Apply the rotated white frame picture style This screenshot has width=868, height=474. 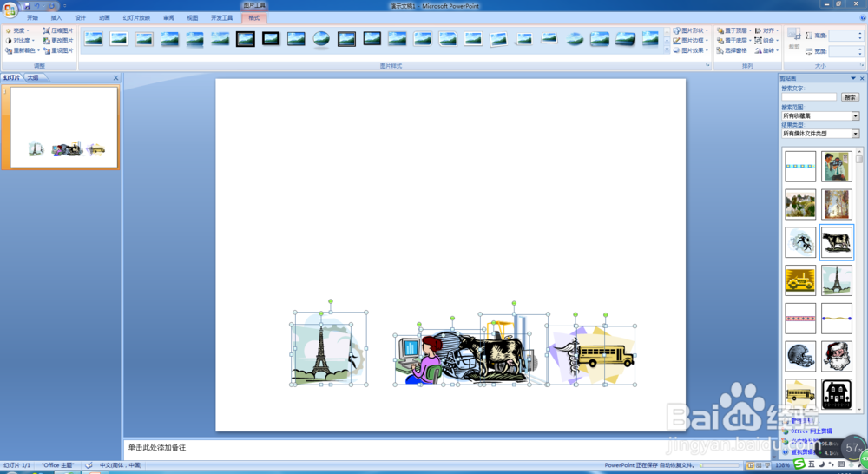click(498, 39)
